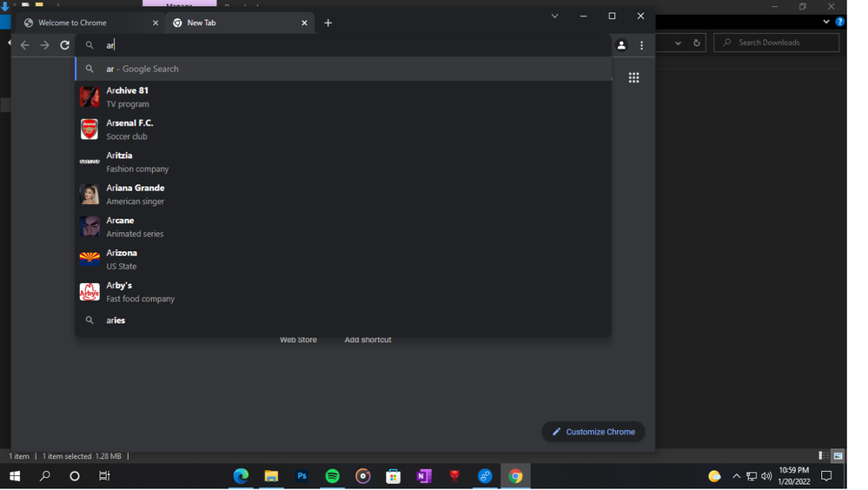
Task: Open Microsoft Store from taskbar
Action: [x=393, y=476]
